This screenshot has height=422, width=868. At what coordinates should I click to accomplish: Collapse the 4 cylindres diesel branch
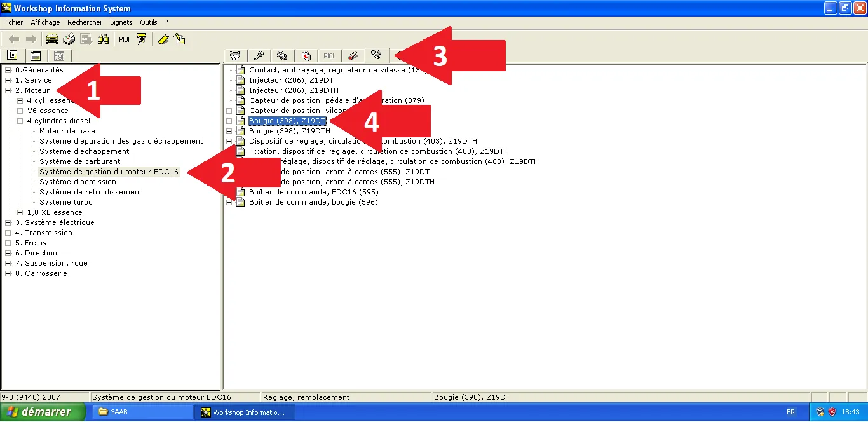pyautogui.click(x=19, y=121)
